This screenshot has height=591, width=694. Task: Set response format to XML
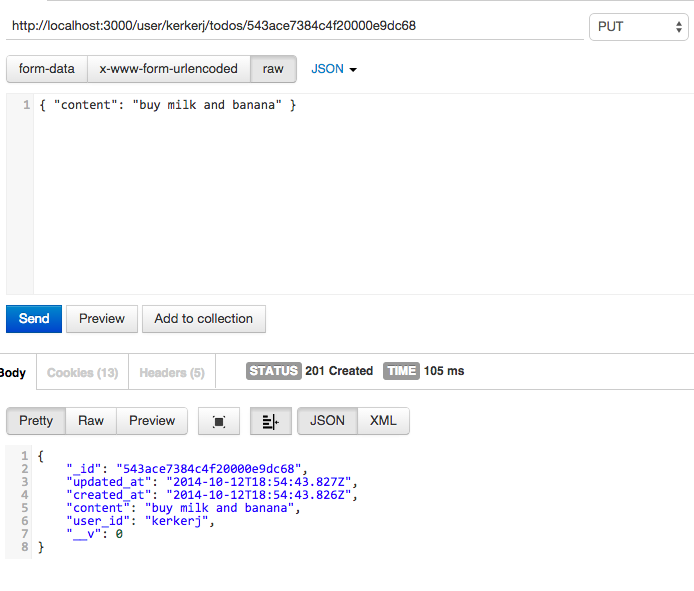[383, 421]
